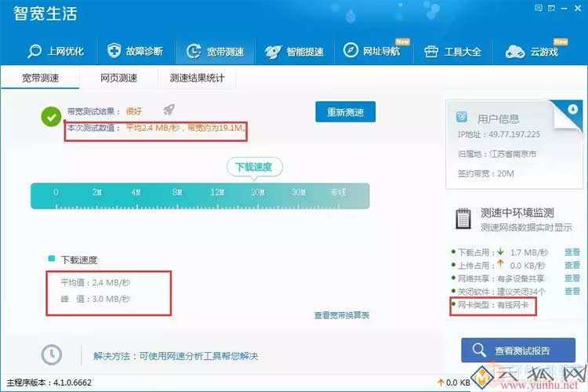The height and width of the screenshot is (392, 588).
Task: Close the 智宽生活 window
Action: point(578,9)
